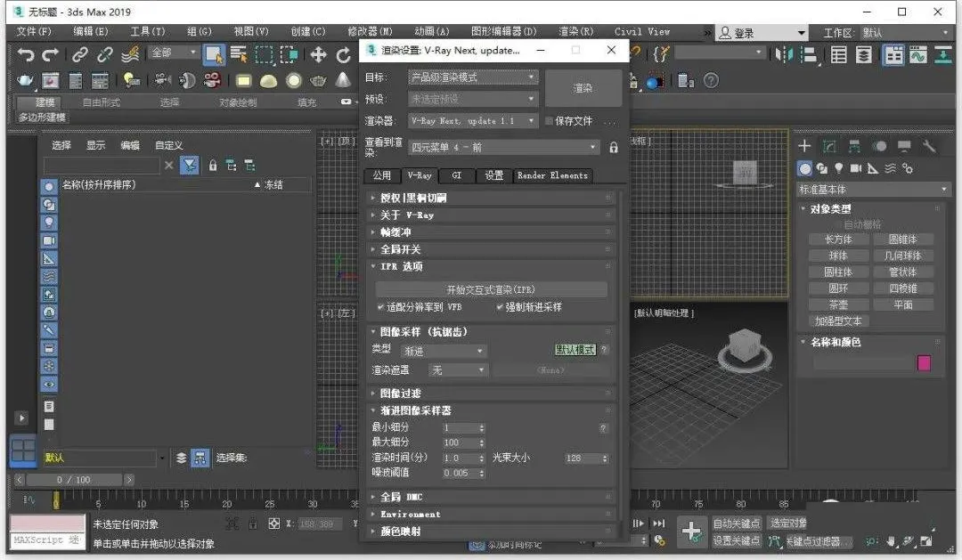Viewport: 962px width, 560px height.
Task: Click 开始交互式渲染(IPR) button
Action: pyautogui.click(x=491, y=289)
